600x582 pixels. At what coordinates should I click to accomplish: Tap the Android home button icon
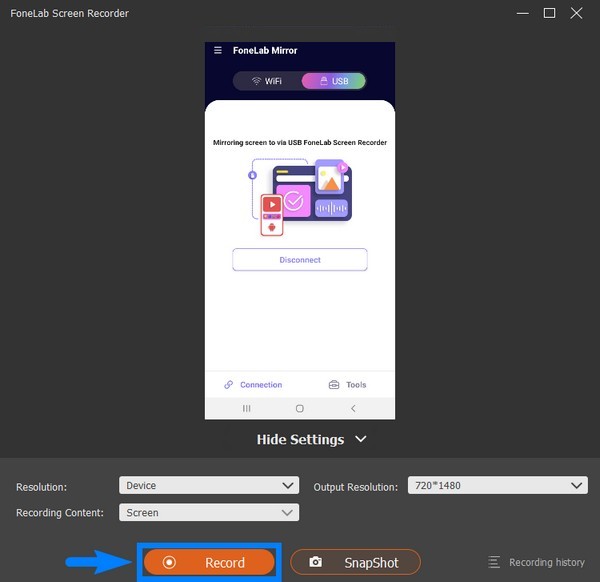(300, 409)
